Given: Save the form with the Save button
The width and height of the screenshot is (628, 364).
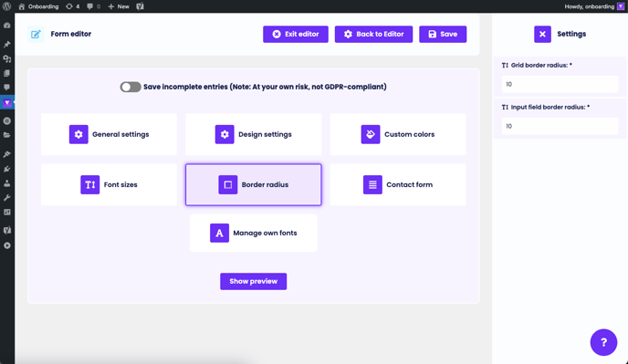Looking at the screenshot, I should click(443, 34).
